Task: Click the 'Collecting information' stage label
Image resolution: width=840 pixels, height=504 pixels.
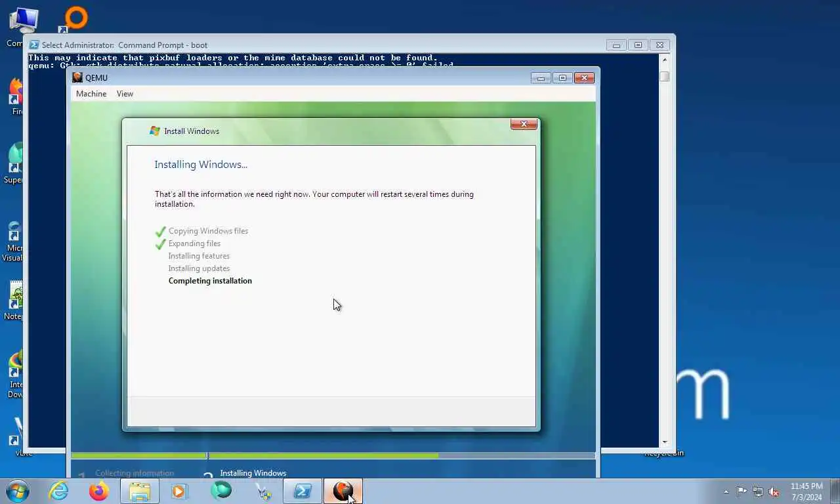Action: click(x=135, y=473)
